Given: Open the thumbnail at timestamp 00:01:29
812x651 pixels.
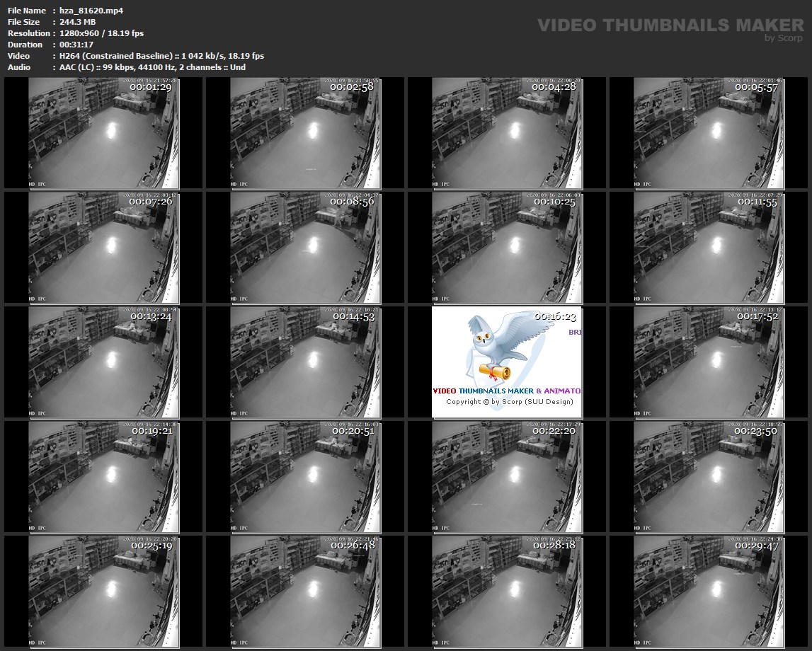Looking at the screenshot, I should (x=103, y=133).
